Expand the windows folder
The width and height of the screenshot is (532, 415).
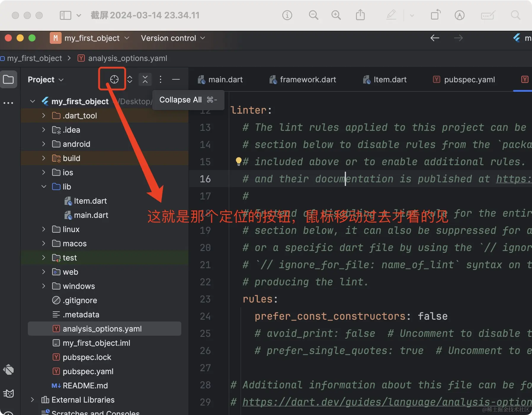pyautogui.click(x=44, y=286)
